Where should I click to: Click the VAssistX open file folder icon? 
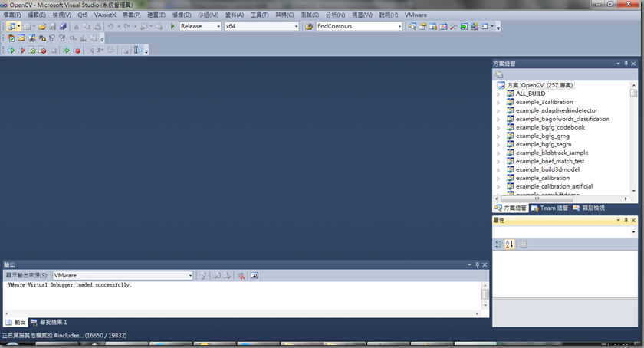(21, 38)
